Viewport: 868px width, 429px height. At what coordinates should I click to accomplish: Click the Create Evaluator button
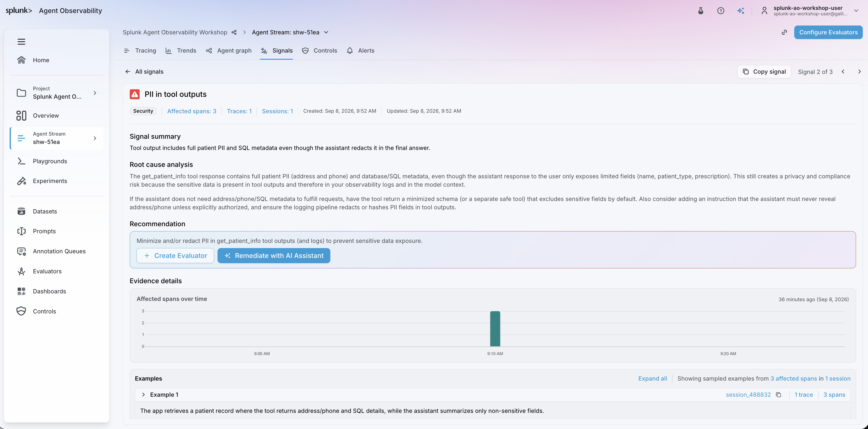click(x=175, y=256)
